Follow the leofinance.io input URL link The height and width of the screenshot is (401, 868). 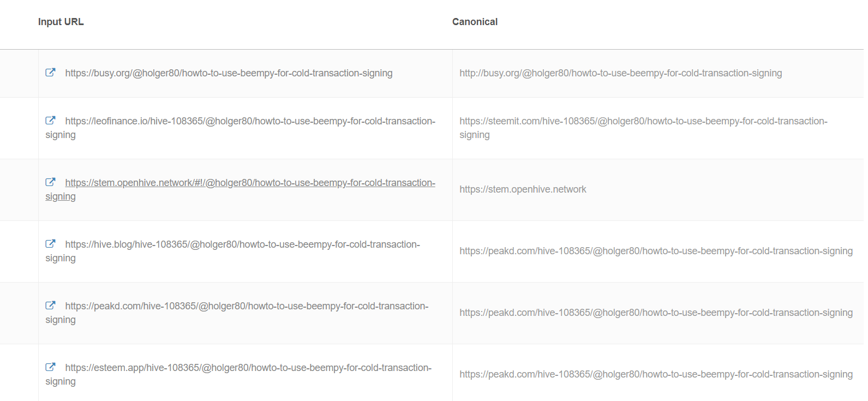click(x=240, y=128)
